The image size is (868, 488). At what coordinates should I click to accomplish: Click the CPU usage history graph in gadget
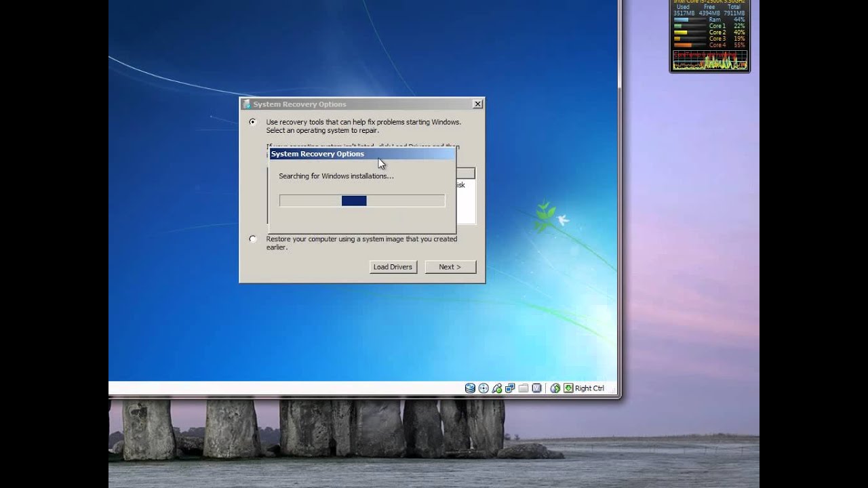(710, 60)
